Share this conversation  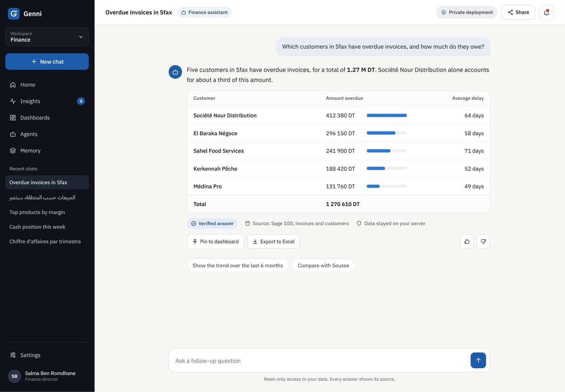click(518, 13)
